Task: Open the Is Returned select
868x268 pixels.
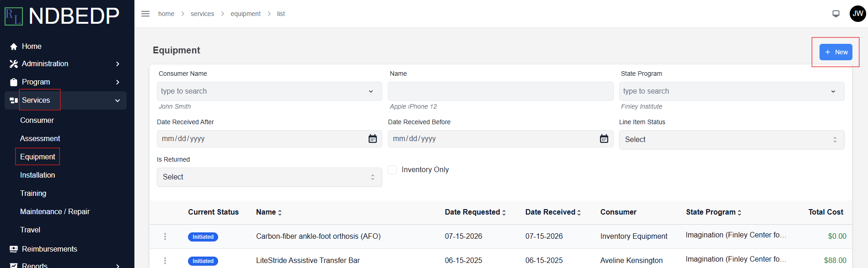Action: click(269, 177)
